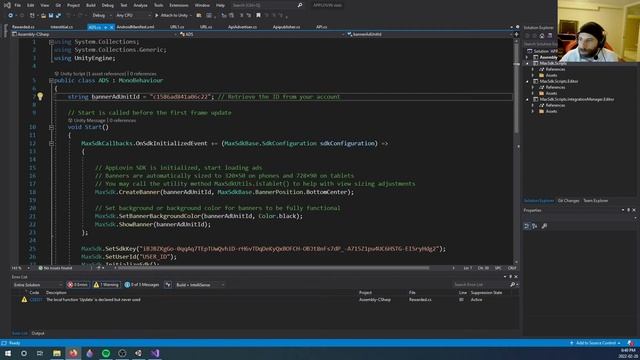
Task: Open the Debug menu
Action: [x=108, y=5]
